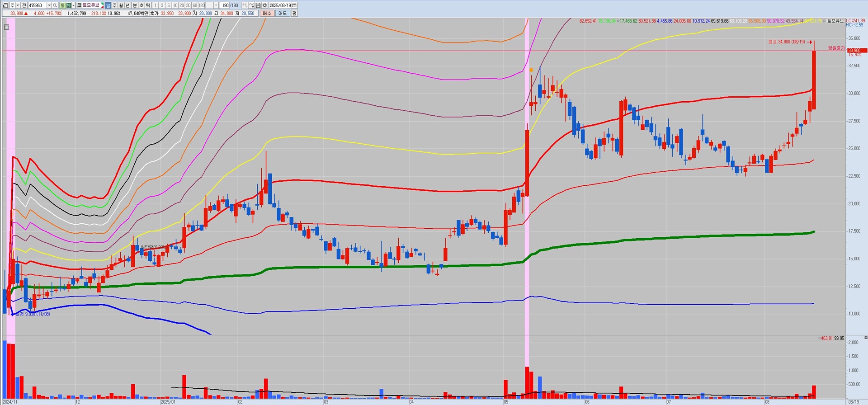868x405 pixels.
Task: Expand the stock code history dropdown
Action: (49, 5)
